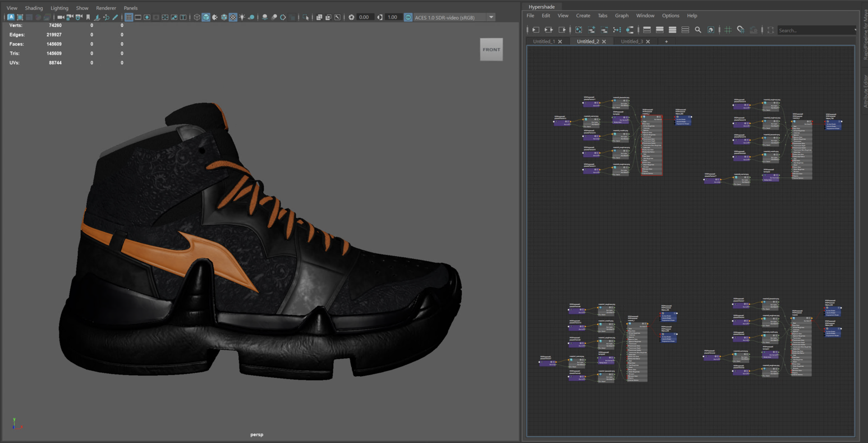Click the magnifier search icon in Hypershade toolbar

pyautogui.click(x=698, y=30)
